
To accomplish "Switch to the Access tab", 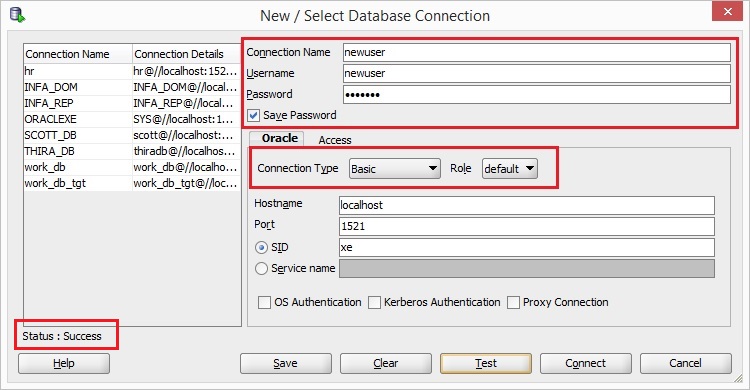I will point(335,140).
